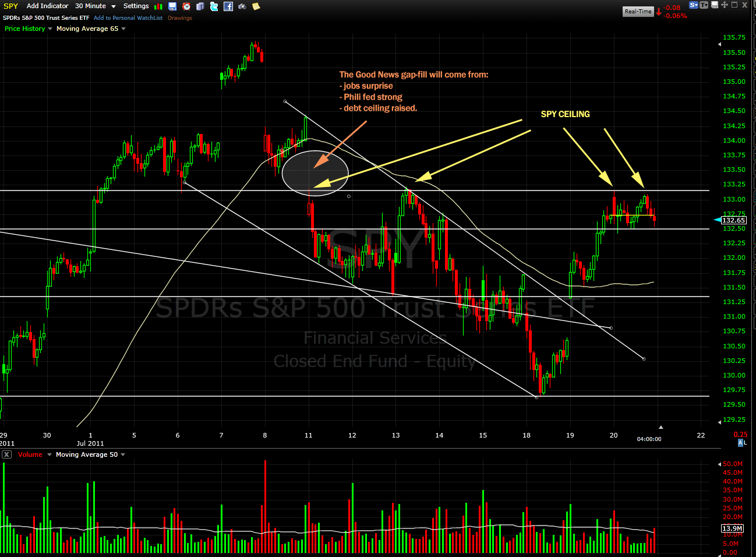Expand the Moving Average 65 dropdown arrow
This screenshot has height=557, width=756.
point(123,29)
